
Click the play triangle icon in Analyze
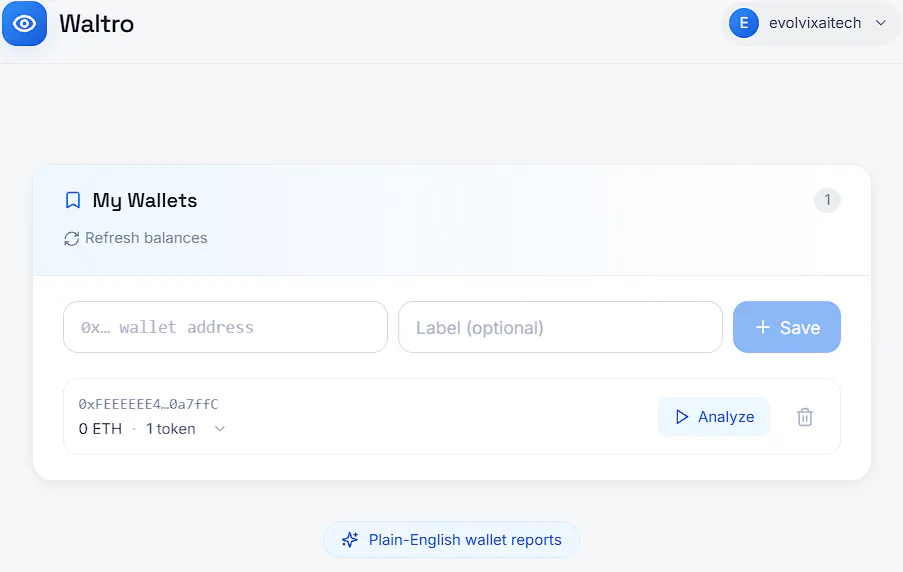click(x=682, y=417)
